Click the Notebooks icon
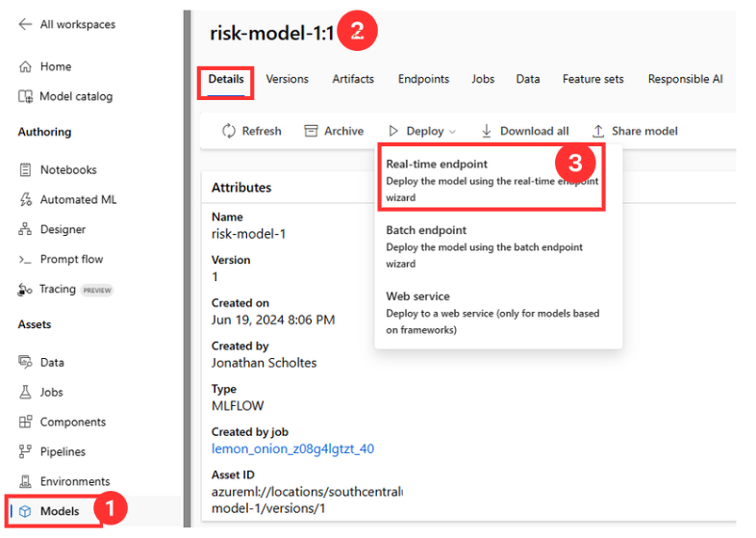Viewport: 756px width, 538px height. [26, 170]
